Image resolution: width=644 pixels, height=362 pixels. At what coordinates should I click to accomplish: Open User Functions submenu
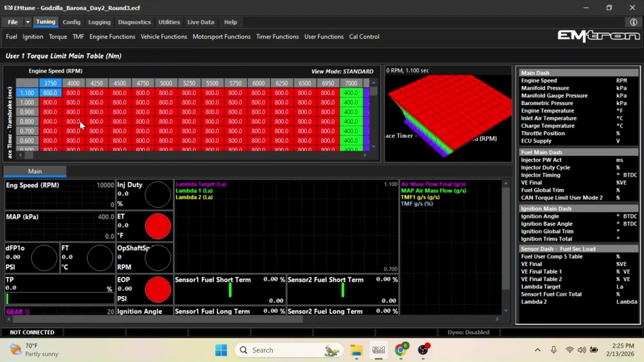[x=324, y=37]
